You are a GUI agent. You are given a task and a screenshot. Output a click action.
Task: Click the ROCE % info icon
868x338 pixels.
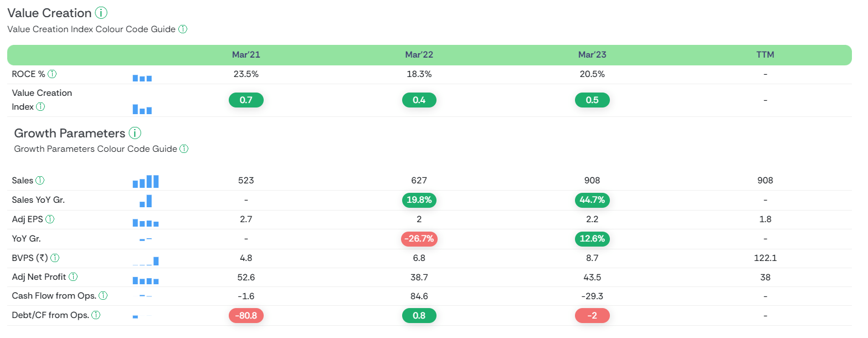52,74
